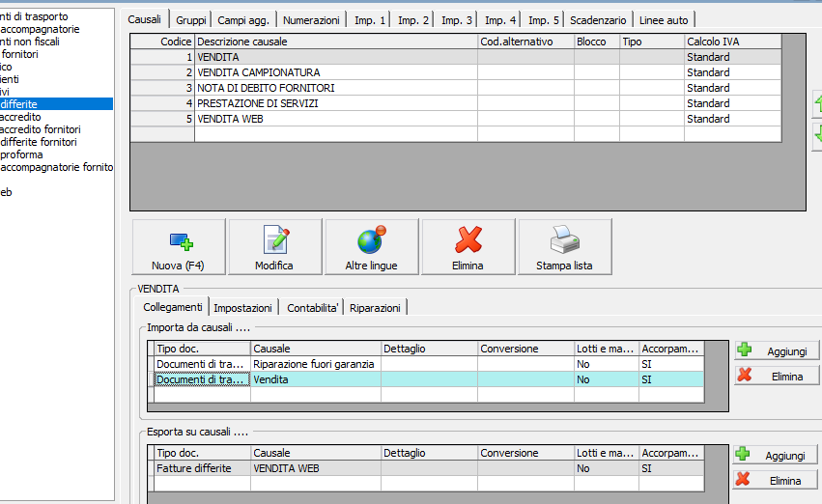Open Altre lingue globe button
The width and height of the screenshot is (822, 504).
pos(372,247)
